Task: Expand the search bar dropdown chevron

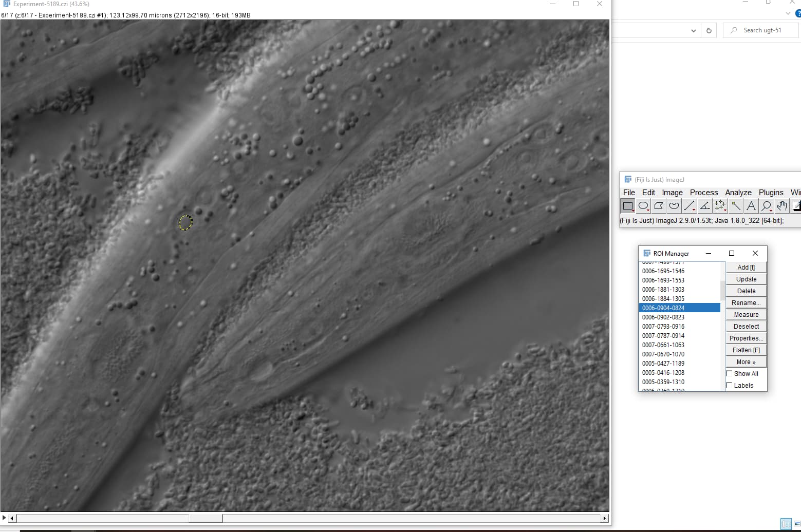Action: (x=693, y=30)
